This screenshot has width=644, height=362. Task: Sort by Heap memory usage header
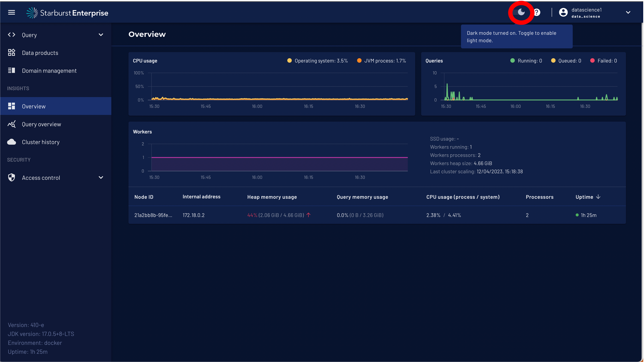(272, 197)
